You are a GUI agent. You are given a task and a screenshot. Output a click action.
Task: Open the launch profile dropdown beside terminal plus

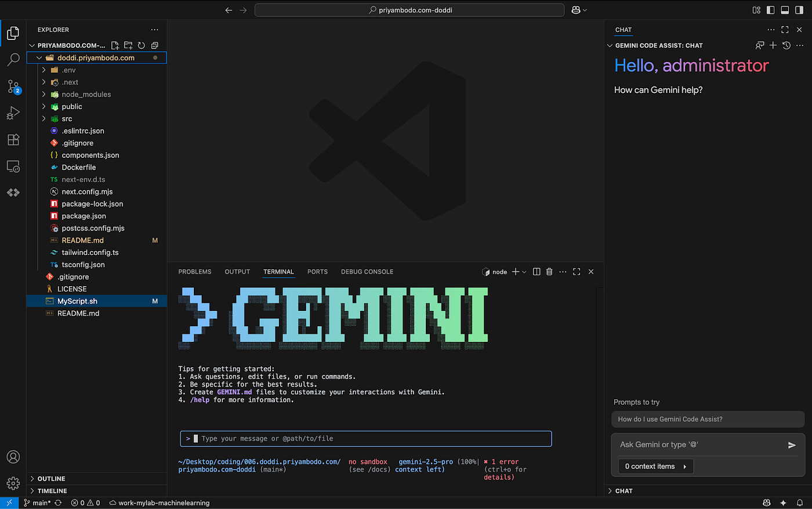(524, 272)
